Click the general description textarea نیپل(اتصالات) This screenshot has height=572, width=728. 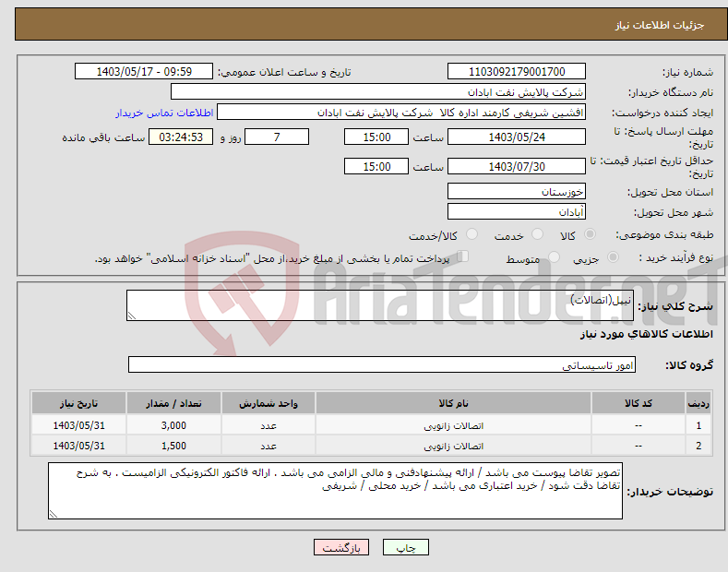pyautogui.click(x=380, y=305)
